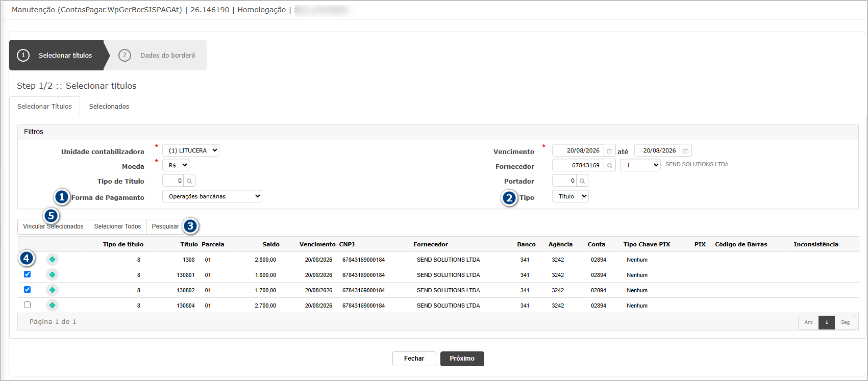Click the Pesquisar button

(165, 226)
